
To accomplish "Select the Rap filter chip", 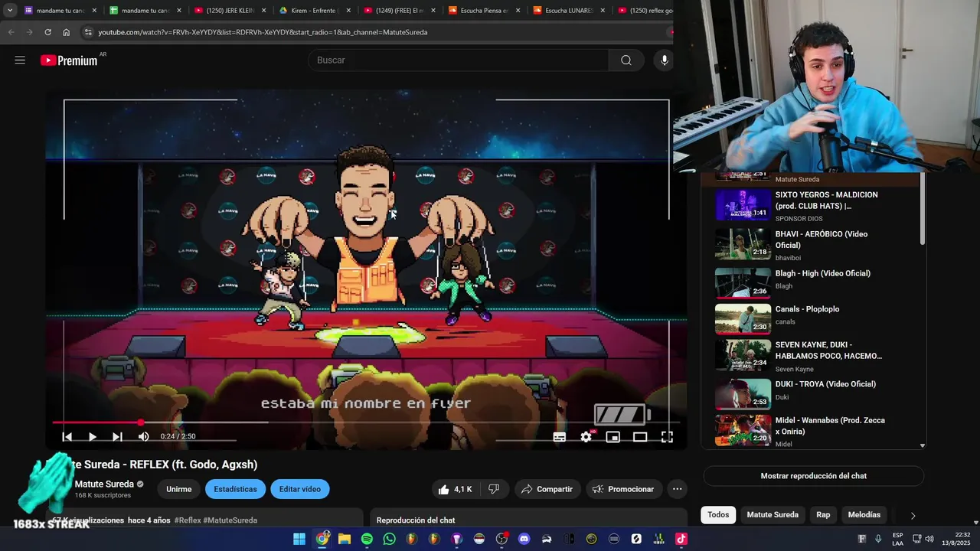I will click(x=823, y=515).
